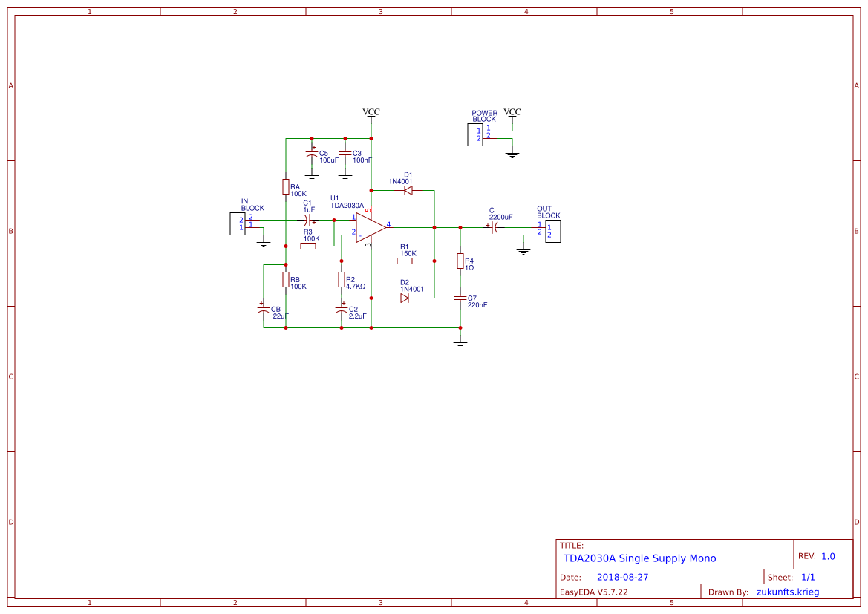Select the ground symbol below C7
Image resolution: width=868 pixels, height=614 pixels.
[x=460, y=342]
